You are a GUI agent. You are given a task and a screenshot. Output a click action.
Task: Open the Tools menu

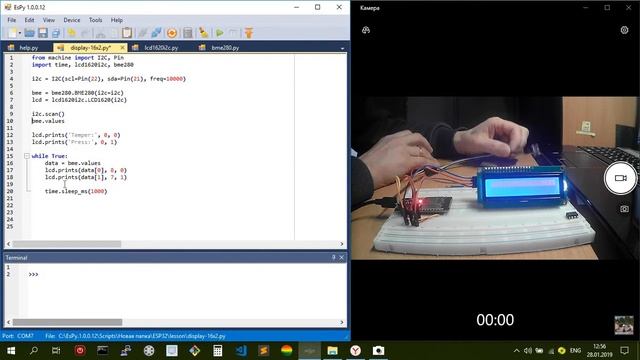(96, 20)
